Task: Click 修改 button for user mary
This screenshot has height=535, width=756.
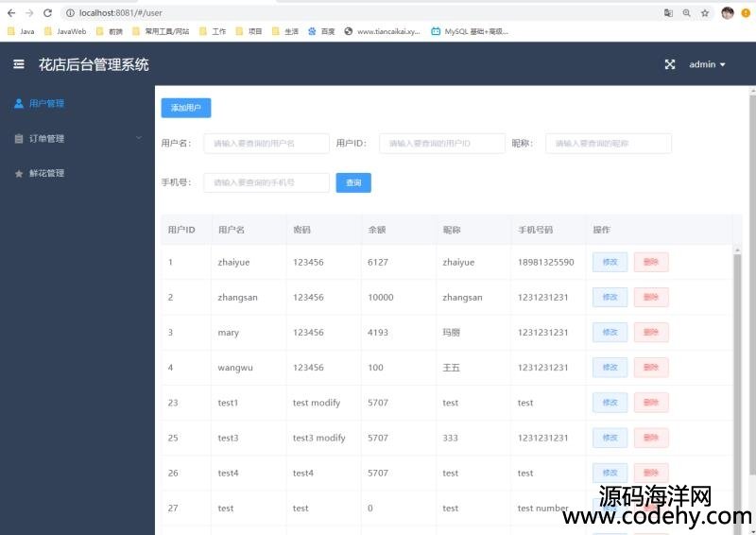Action: pyautogui.click(x=610, y=333)
